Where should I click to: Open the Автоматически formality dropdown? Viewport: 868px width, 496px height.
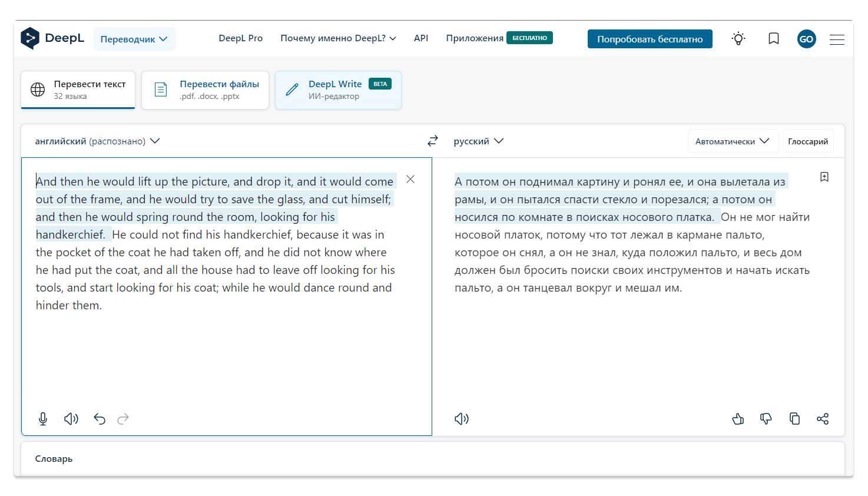pos(733,141)
